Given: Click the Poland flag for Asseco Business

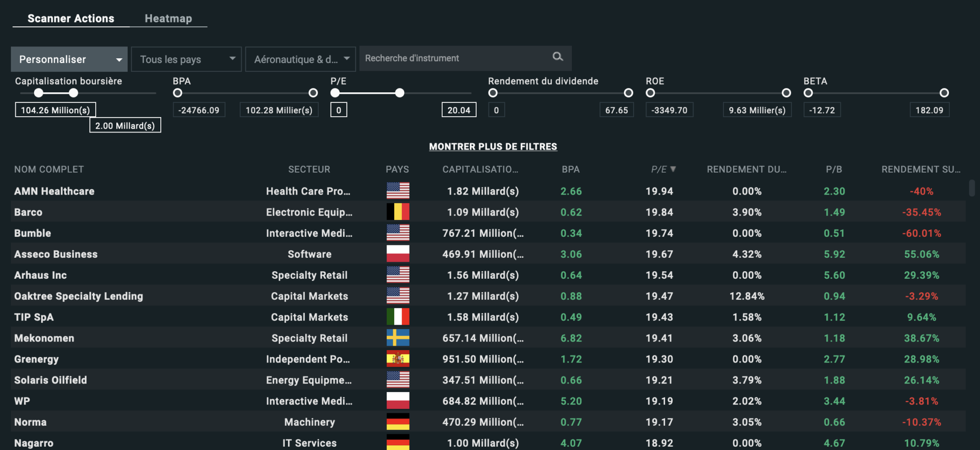Looking at the screenshot, I should [398, 254].
